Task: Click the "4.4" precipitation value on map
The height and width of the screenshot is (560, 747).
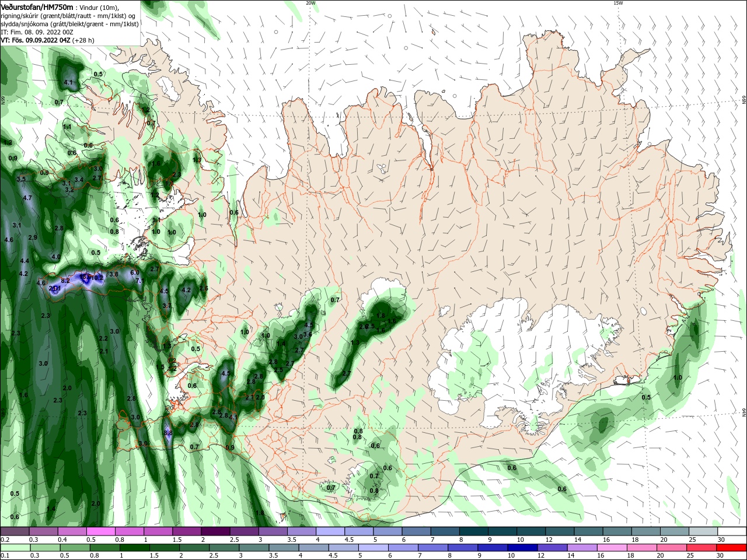Action: point(25,261)
